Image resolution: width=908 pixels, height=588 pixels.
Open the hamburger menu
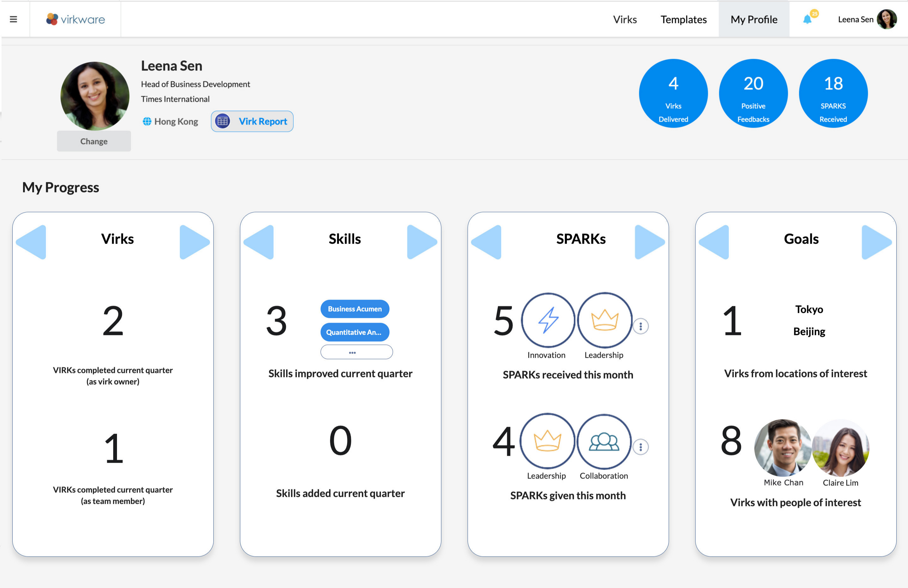14,19
